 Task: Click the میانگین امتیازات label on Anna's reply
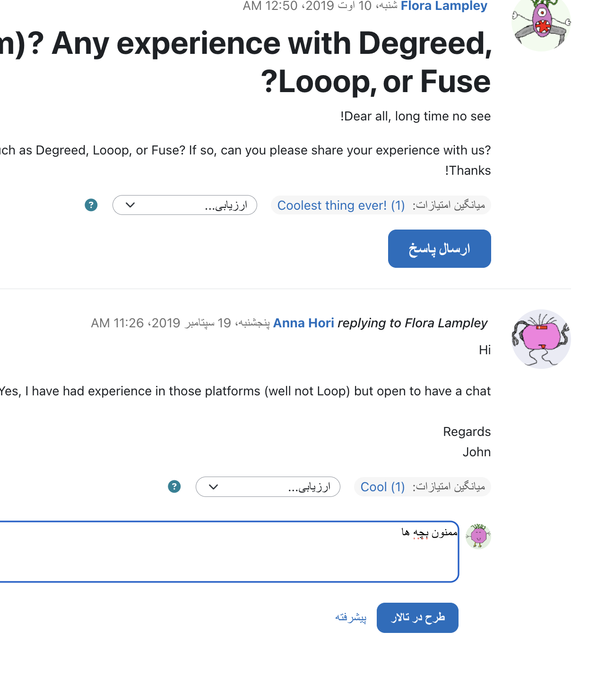pyautogui.click(x=449, y=487)
